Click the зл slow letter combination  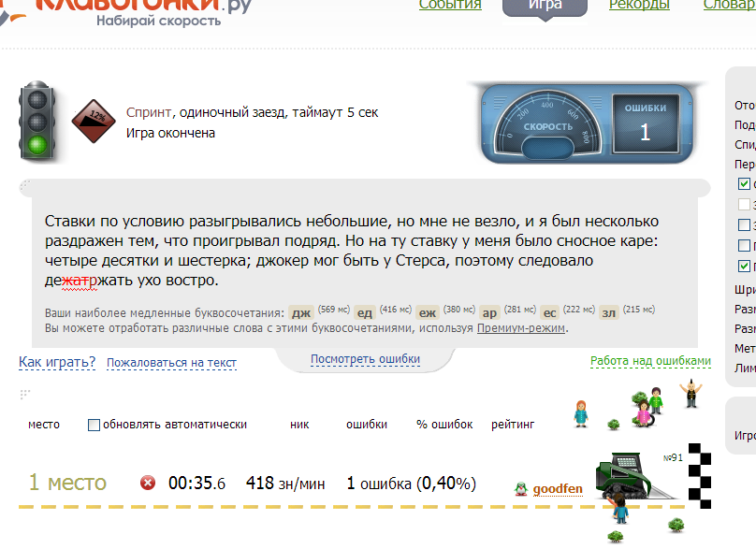[x=609, y=312]
